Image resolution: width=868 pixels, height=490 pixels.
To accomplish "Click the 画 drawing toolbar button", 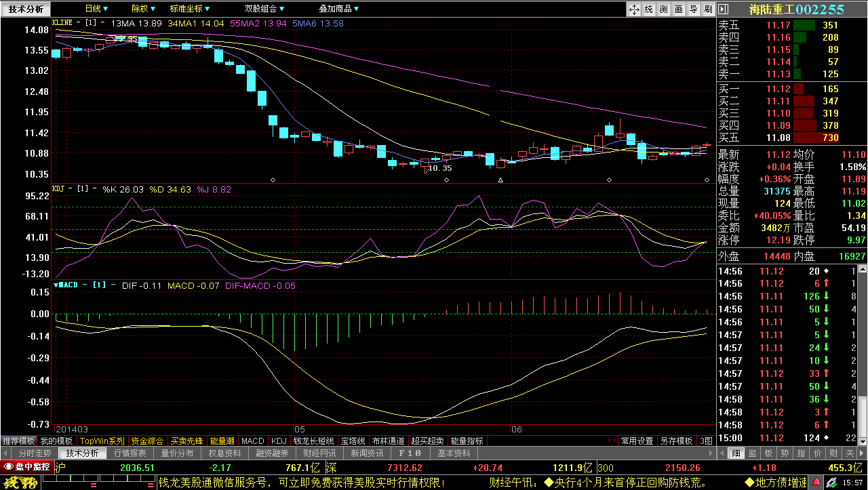I will click(678, 9).
